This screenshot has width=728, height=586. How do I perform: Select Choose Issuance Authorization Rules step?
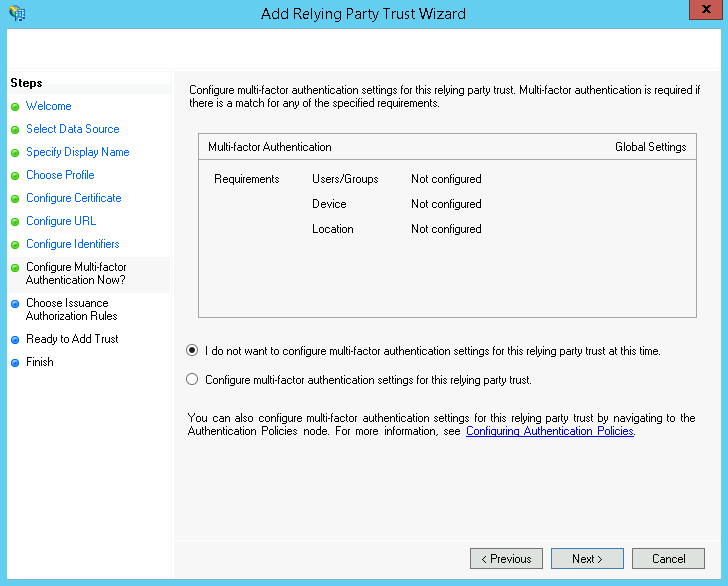(x=72, y=309)
